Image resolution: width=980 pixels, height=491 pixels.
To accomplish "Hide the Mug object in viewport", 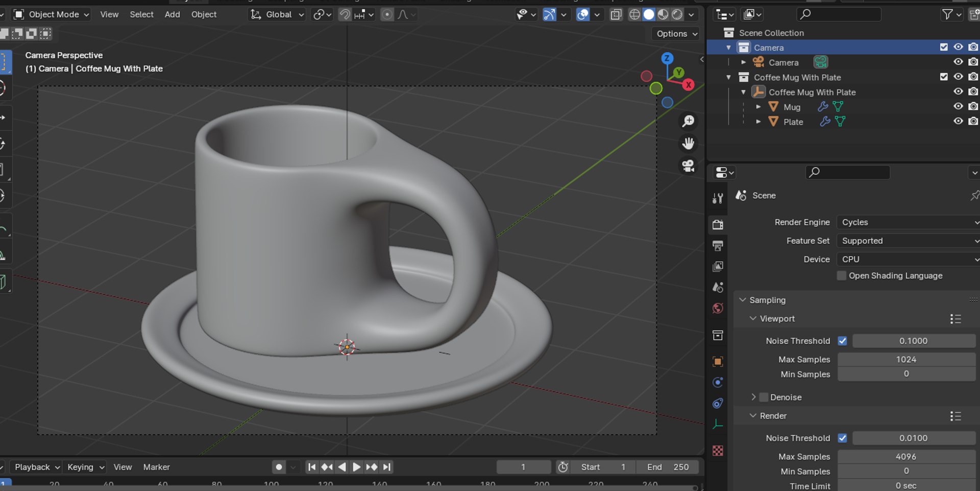I will pos(958,106).
